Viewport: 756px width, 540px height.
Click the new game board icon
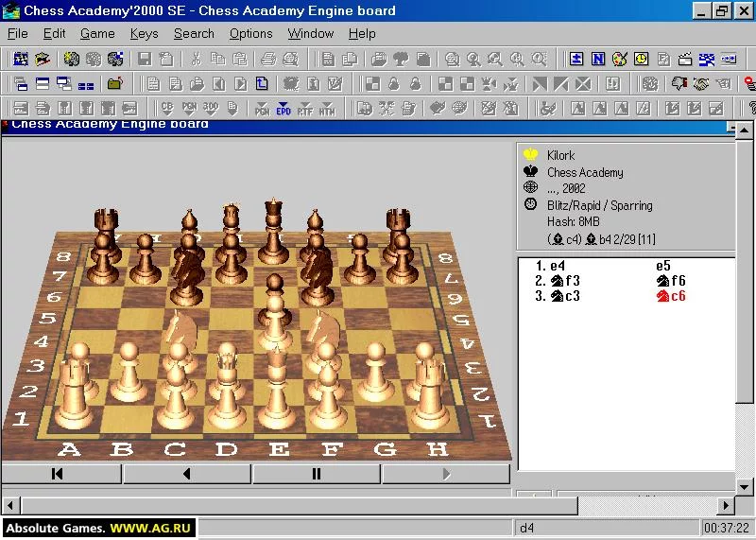21,59
